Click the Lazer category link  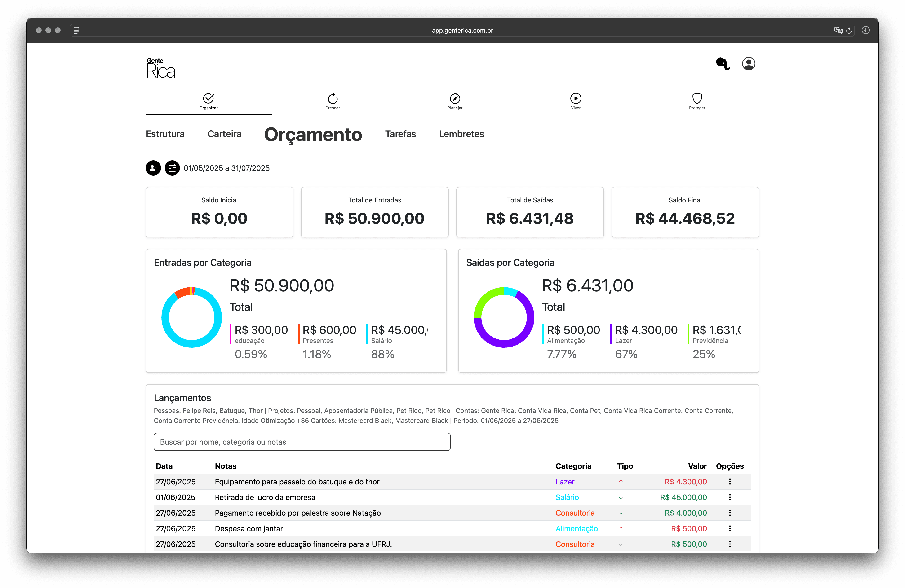[x=565, y=482]
